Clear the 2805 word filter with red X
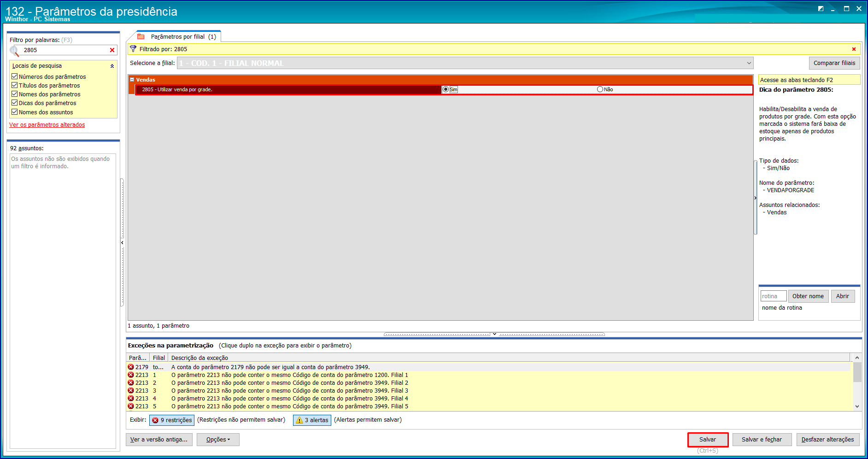The width and height of the screenshot is (868, 459). pos(112,50)
